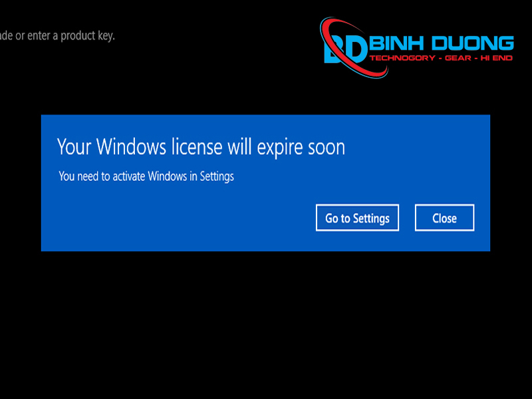The width and height of the screenshot is (532, 399).
Task: Click the HI END word in the tagline
Action: pos(496,58)
